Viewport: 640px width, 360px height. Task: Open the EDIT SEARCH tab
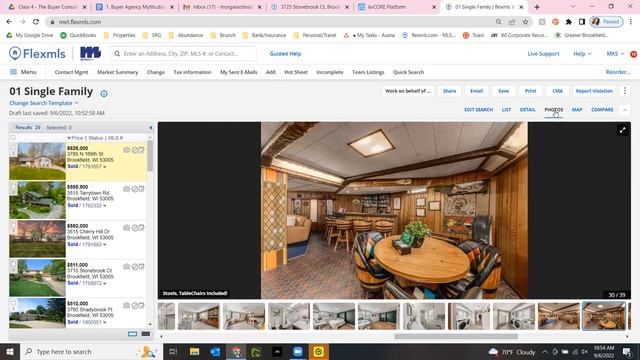(x=478, y=110)
